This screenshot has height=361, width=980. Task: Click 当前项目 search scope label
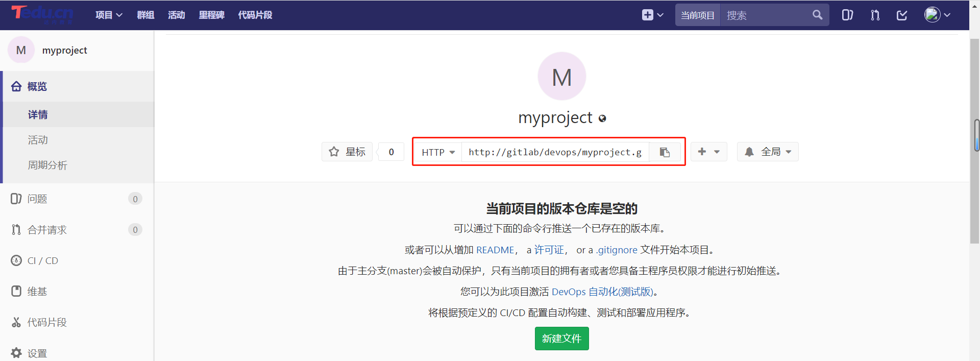[698, 15]
